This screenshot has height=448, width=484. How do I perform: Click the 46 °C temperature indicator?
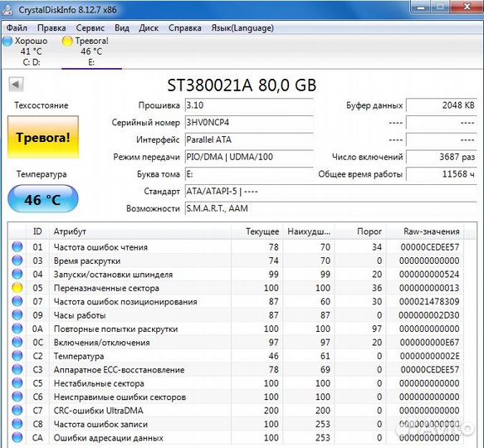pyautogui.click(x=43, y=199)
